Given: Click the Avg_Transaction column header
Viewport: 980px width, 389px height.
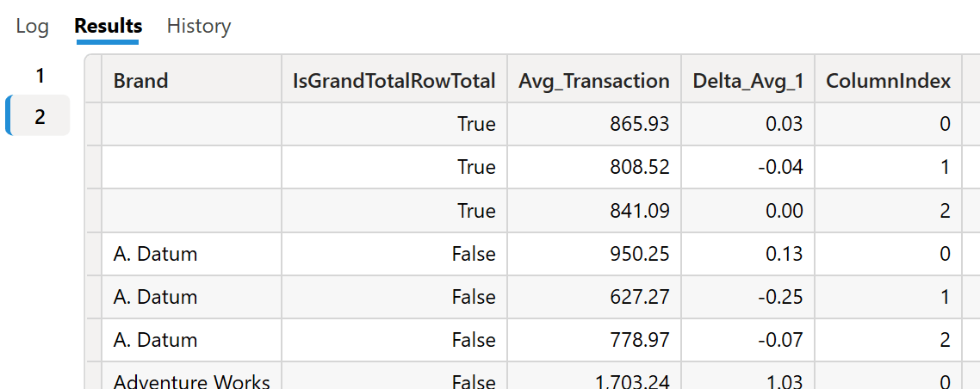Looking at the screenshot, I should [x=594, y=81].
